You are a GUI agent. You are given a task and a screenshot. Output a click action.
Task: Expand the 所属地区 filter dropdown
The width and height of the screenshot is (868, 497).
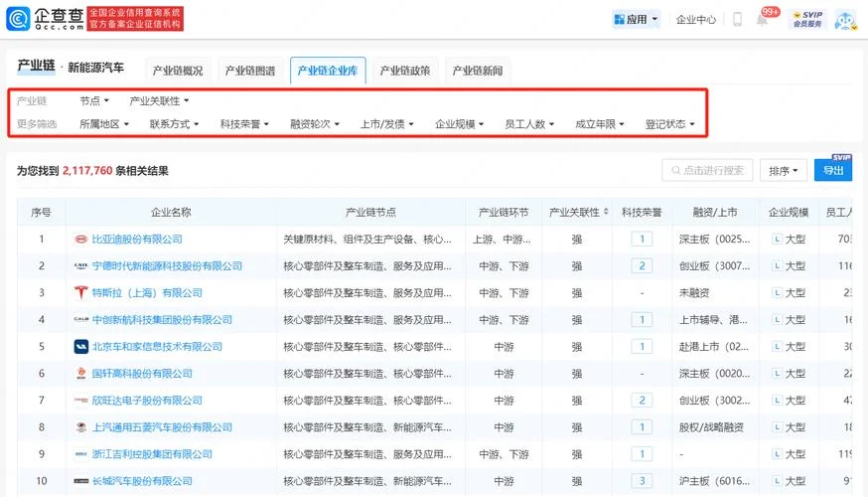click(104, 124)
